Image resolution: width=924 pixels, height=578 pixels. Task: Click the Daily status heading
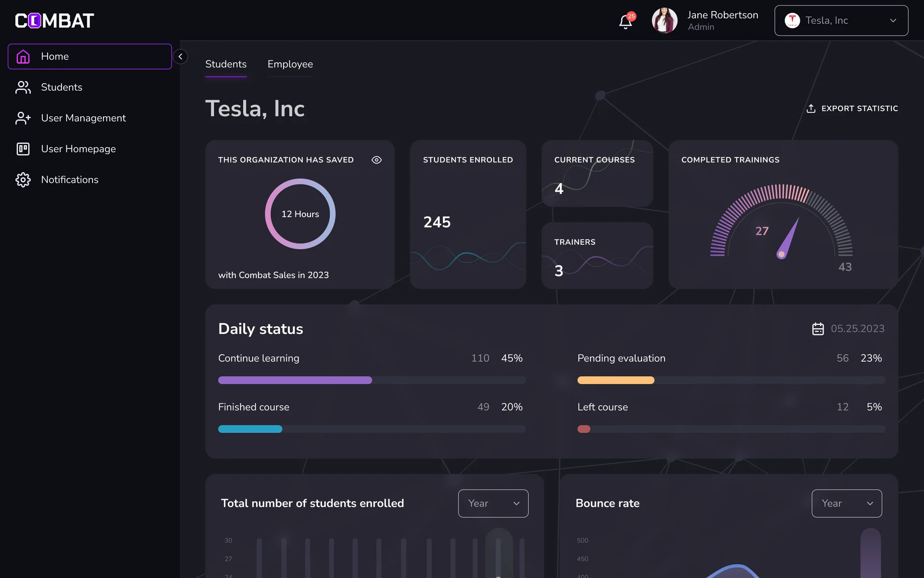(260, 328)
